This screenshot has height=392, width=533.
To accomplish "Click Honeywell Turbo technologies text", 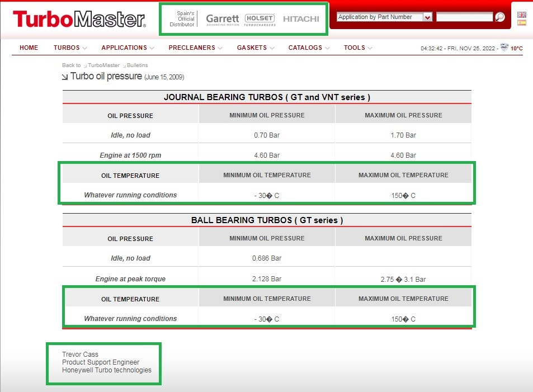I will pos(107,370).
